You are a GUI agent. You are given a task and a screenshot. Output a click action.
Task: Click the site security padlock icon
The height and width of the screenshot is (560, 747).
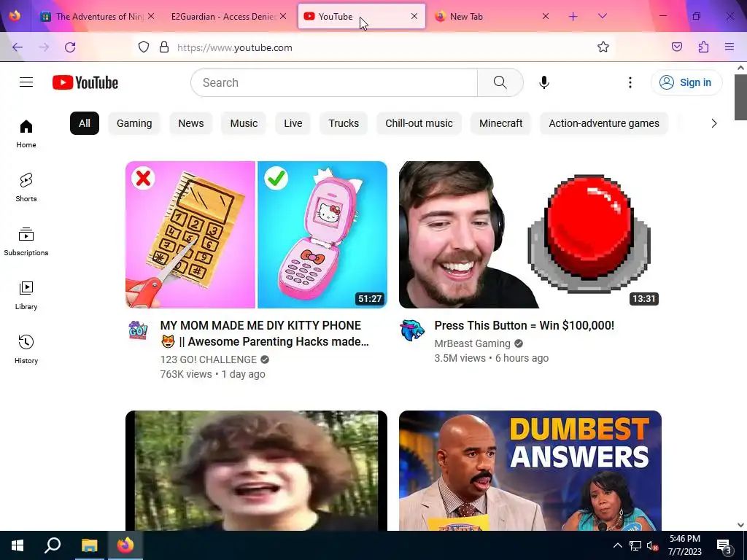(164, 47)
